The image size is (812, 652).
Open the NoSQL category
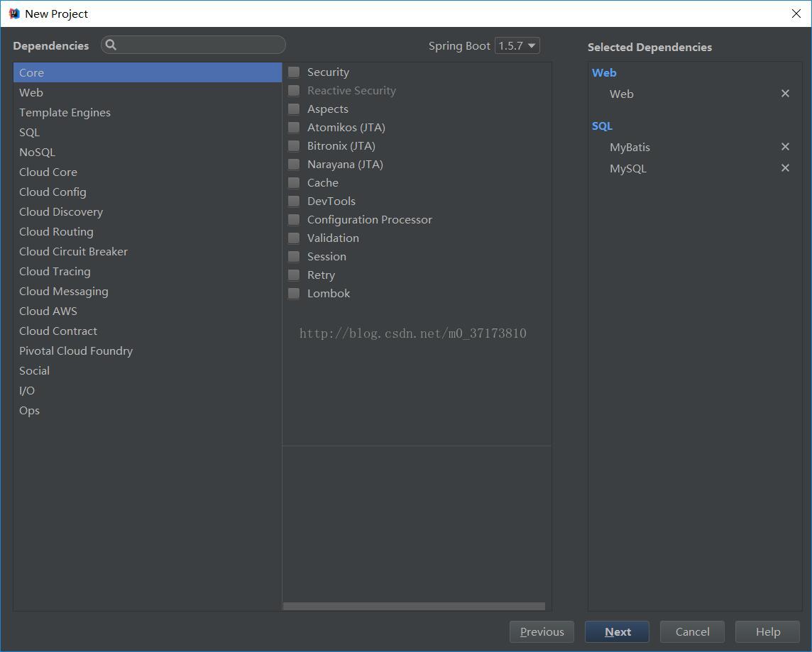coord(148,152)
